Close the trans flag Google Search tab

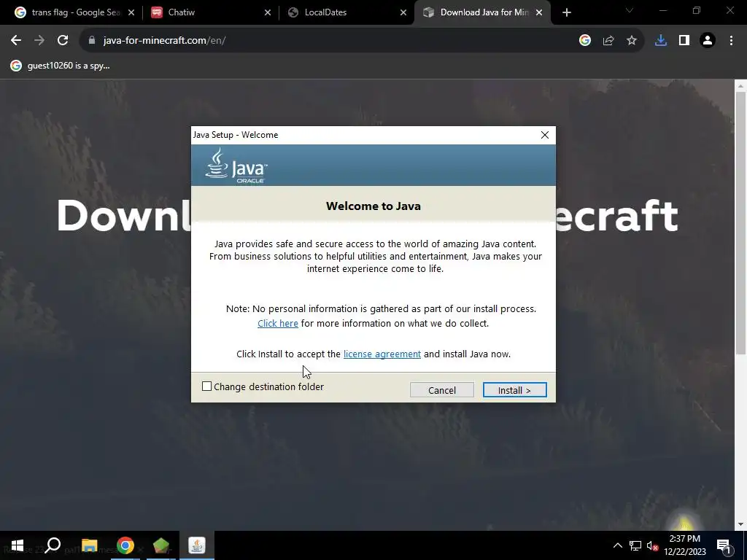[131, 12]
